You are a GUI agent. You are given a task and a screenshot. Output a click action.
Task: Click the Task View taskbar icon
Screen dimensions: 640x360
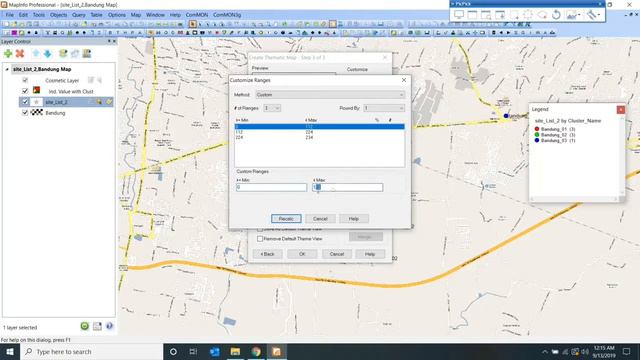click(x=193, y=351)
